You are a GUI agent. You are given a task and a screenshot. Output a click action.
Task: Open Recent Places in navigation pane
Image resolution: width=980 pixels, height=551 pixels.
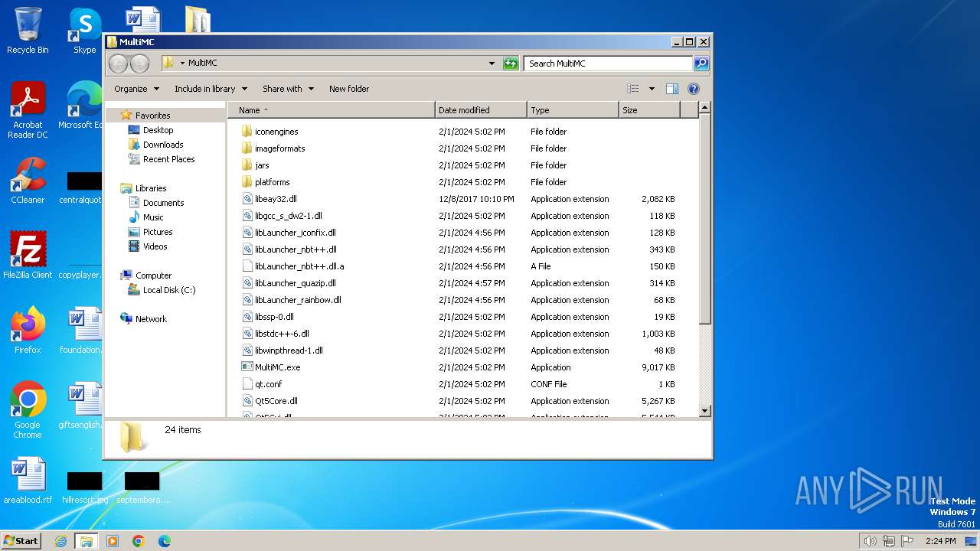(168, 159)
